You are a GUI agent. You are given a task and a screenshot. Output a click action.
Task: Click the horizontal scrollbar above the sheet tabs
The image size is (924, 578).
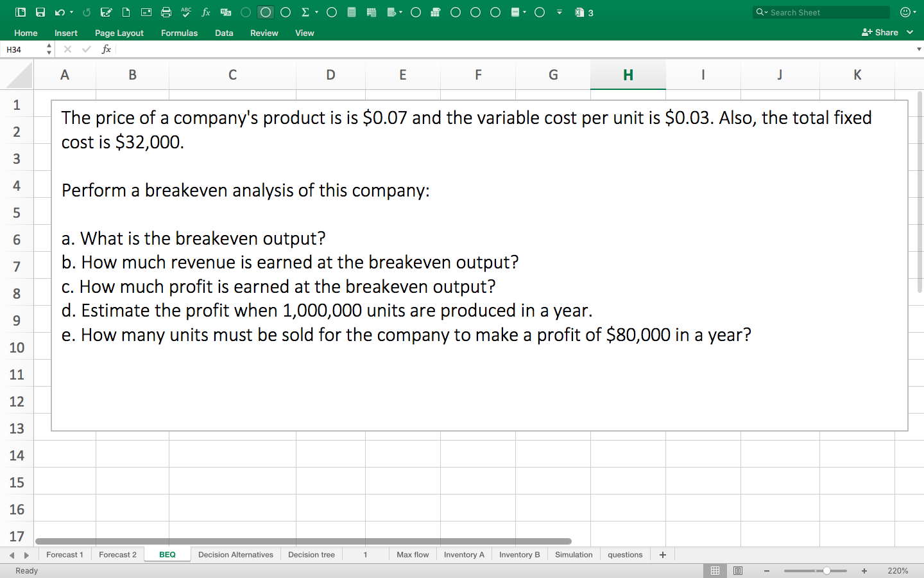(x=304, y=541)
